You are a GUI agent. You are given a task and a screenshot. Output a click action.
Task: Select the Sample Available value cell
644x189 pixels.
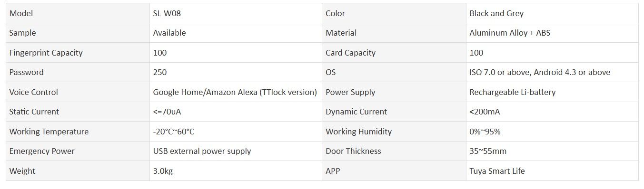coord(236,33)
